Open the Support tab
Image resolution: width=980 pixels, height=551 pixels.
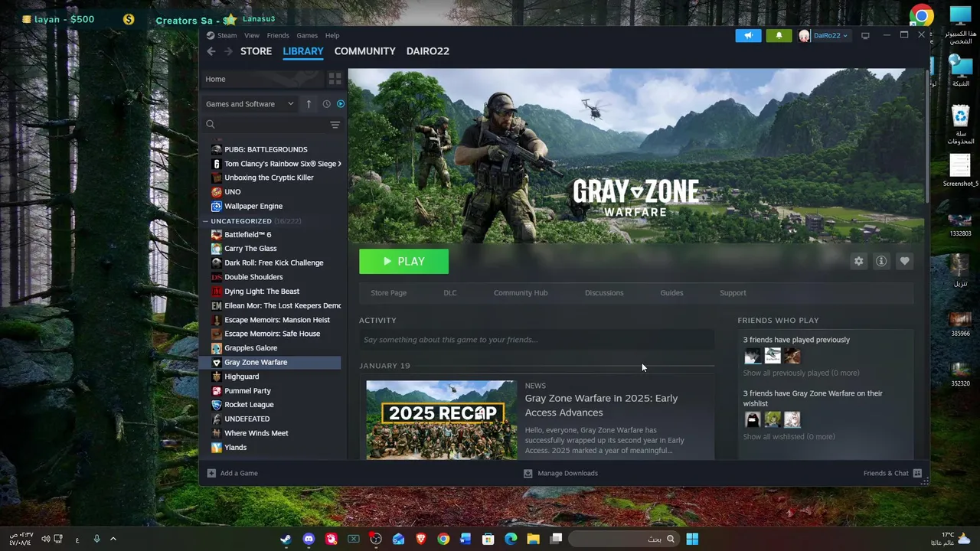coord(733,293)
